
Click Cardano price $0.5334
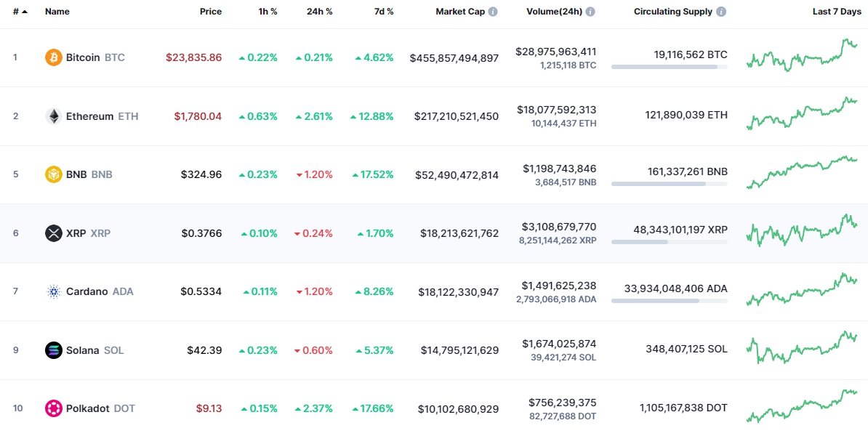click(x=201, y=291)
